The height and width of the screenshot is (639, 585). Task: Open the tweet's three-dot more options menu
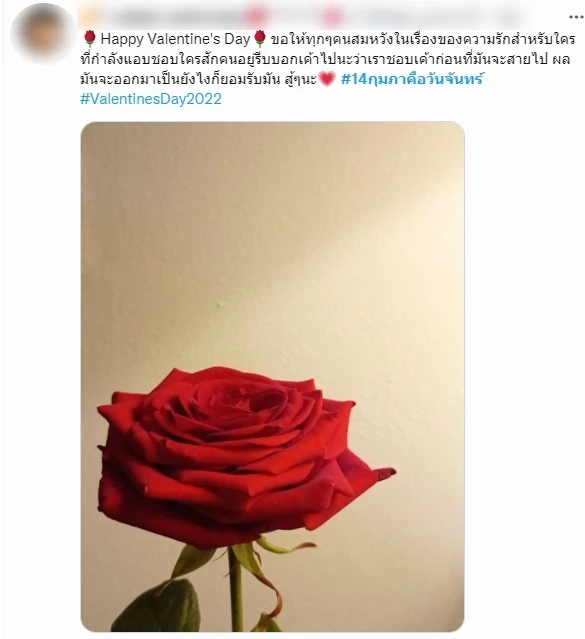point(576,17)
